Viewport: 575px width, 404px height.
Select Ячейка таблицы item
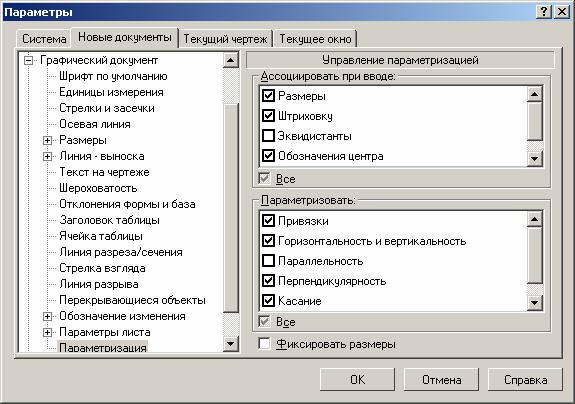pos(101,236)
